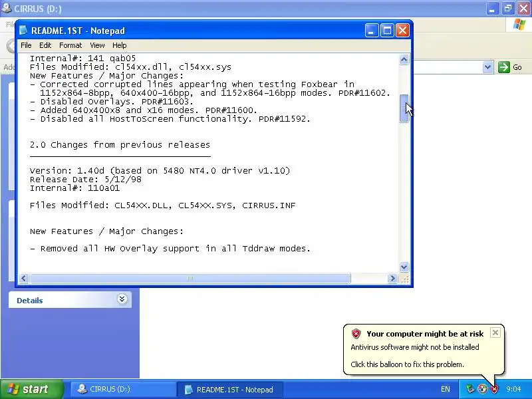
Task: Switch to CIRRUS (D:) taskbar button
Action: (x=122, y=389)
